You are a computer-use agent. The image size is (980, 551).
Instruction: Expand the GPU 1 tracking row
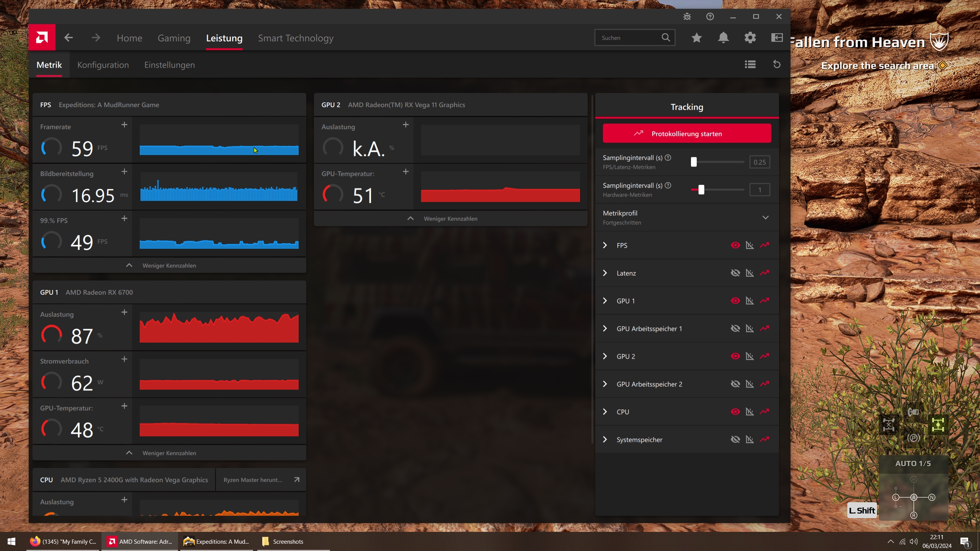[605, 301]
